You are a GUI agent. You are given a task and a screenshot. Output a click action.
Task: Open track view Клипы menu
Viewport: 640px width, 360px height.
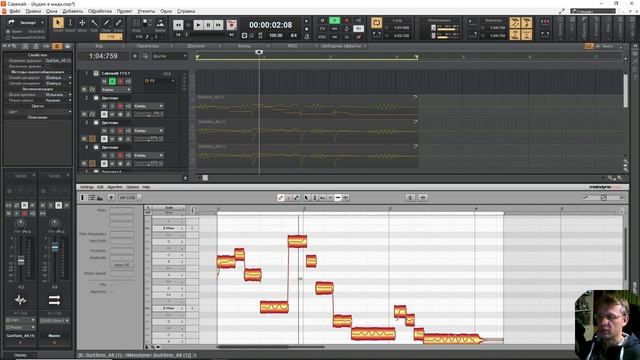click(244, 46)
